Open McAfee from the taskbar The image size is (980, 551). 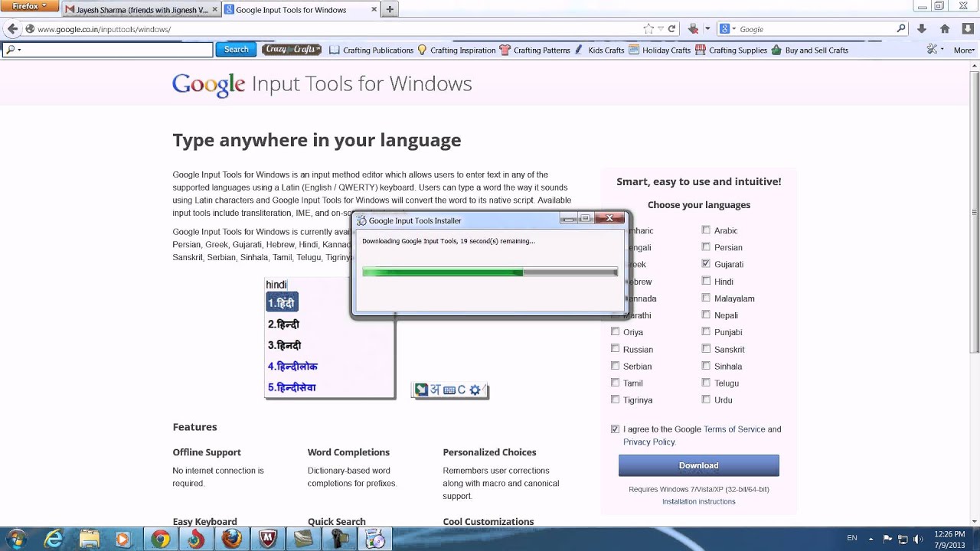pyautogui.click(x=268, y=539)
